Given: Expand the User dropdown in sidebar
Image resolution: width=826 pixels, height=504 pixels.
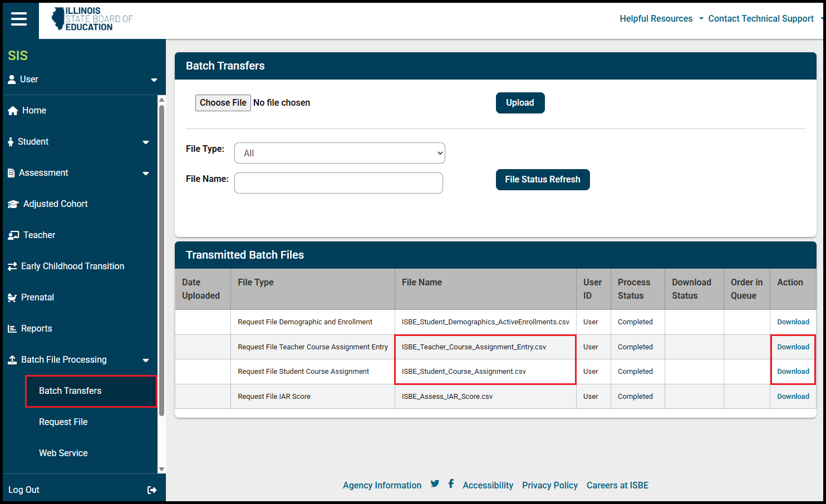Looking at the screenshot, I should coord(154,80).
